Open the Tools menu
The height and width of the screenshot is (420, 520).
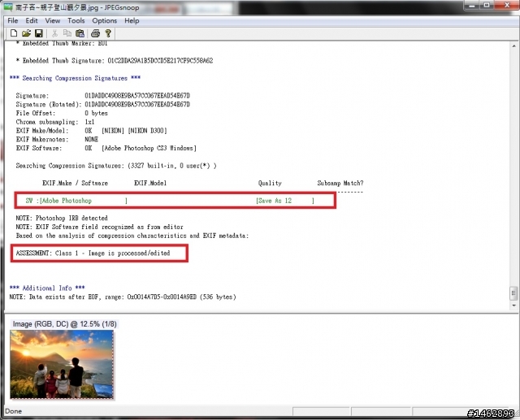[x=76, y=20]
